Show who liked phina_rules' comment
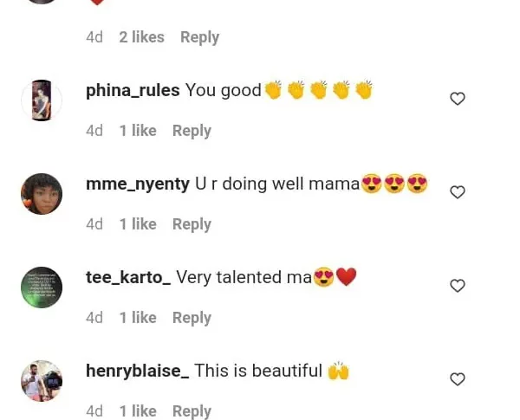Image resolution: width=520 pixels, height=420 pixels. click(138, 131)
